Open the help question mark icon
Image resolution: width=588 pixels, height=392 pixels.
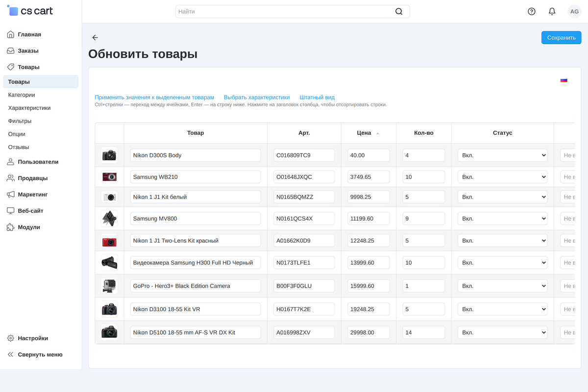[532, 11]
